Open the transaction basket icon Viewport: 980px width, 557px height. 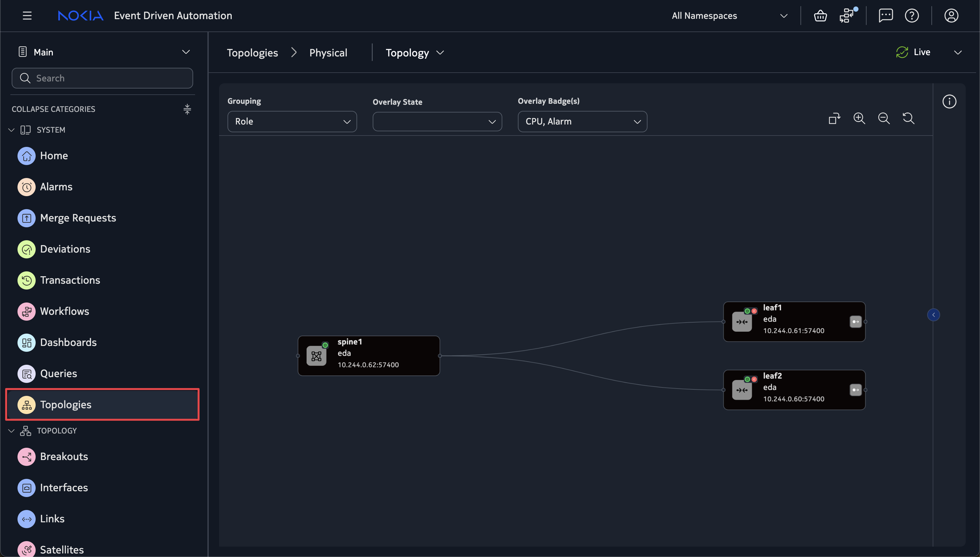point(820,16)
